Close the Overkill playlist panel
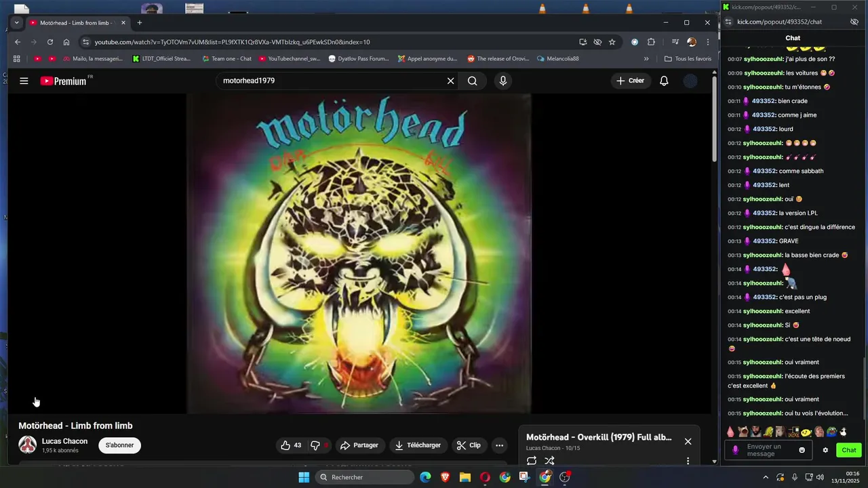868x488 pixels. (x=688, y=441)
